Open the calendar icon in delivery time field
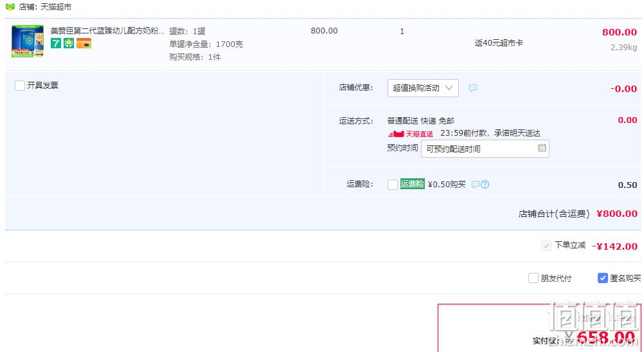Screen dimensions: 644x352 542,148
